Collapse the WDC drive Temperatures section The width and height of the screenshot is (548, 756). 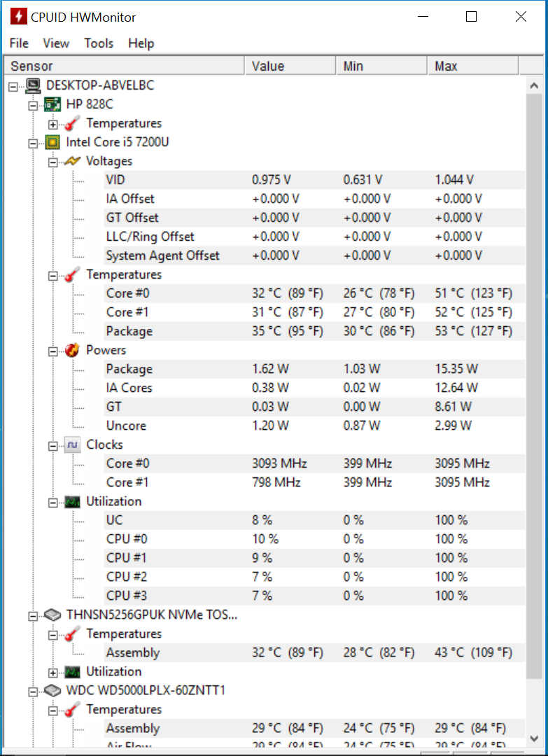53,710
